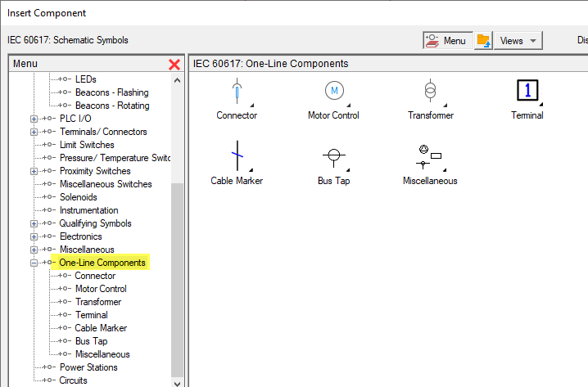Select LEDs in the menu tree
Screen dimensions: 588x387
coord(85,79)
